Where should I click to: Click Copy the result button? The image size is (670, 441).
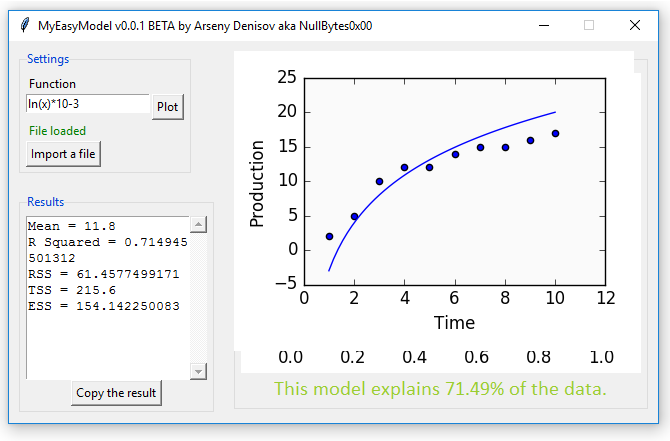pos(116,393)
